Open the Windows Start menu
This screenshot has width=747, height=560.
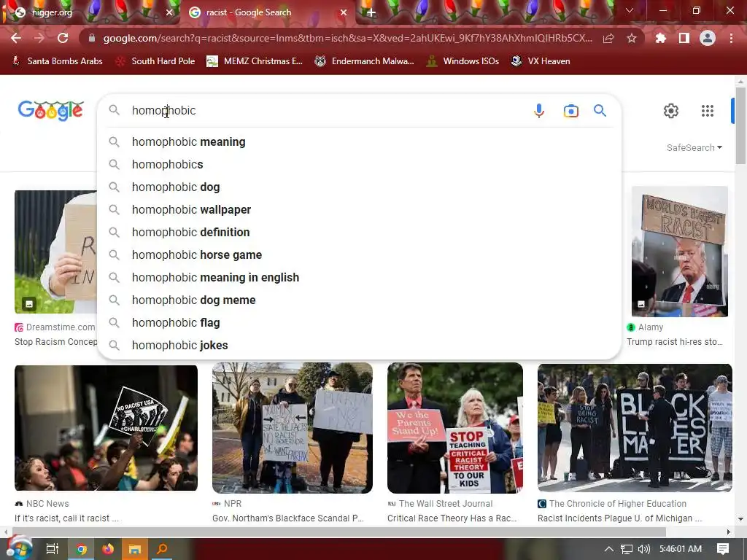coord(19,548)
